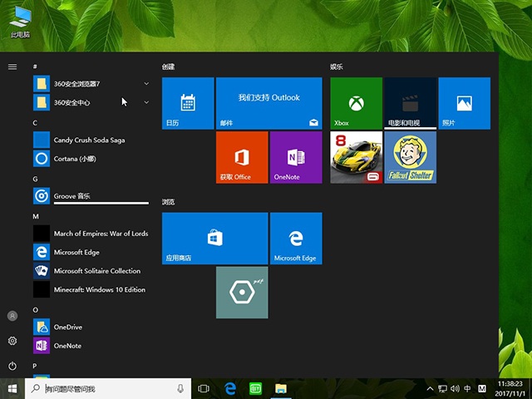Open the purple OneNote tile

(296, 157)
